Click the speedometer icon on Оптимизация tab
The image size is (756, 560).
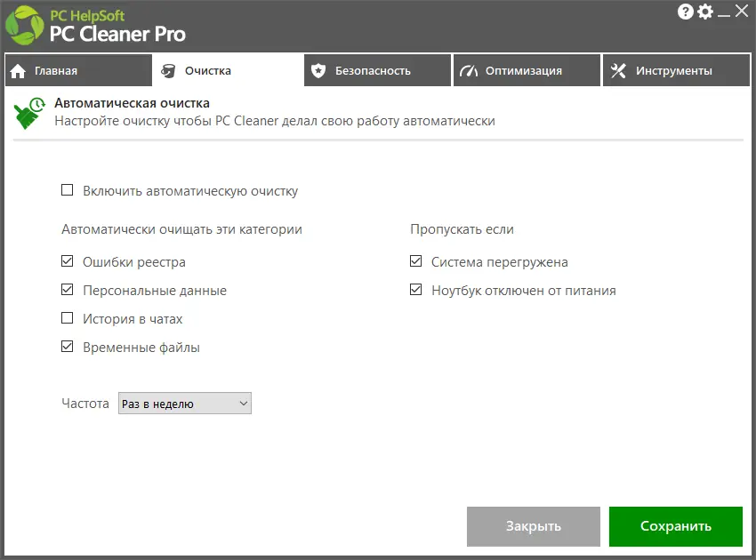(x=468, y=71)
